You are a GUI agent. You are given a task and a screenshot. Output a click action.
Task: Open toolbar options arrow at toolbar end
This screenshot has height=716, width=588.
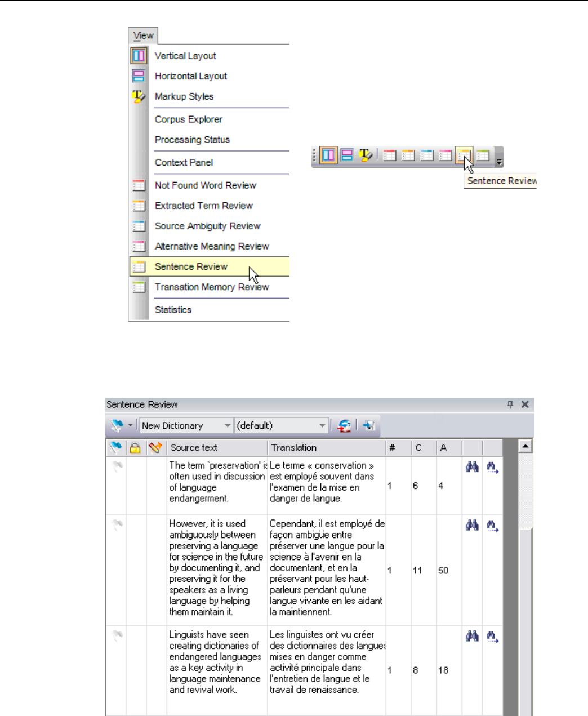[499, 162]
